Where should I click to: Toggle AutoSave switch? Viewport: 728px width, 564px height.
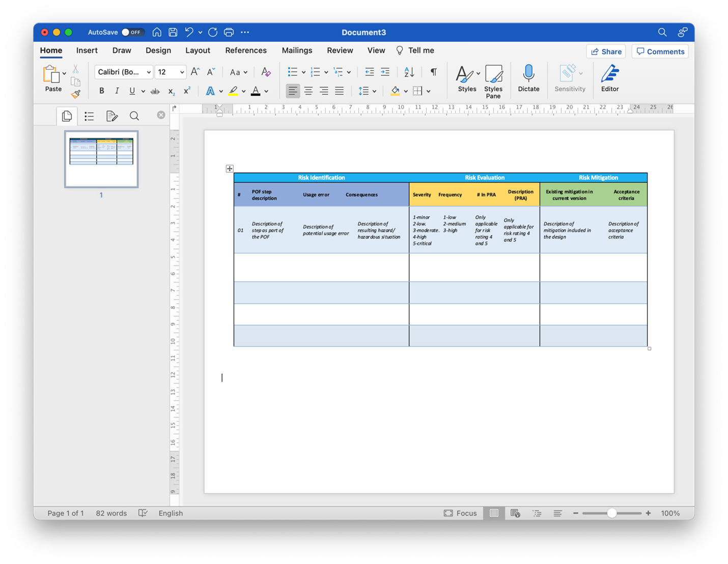[133, 32]
